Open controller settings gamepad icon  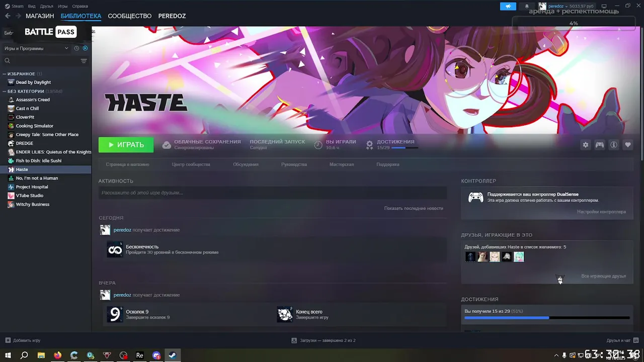600,145
